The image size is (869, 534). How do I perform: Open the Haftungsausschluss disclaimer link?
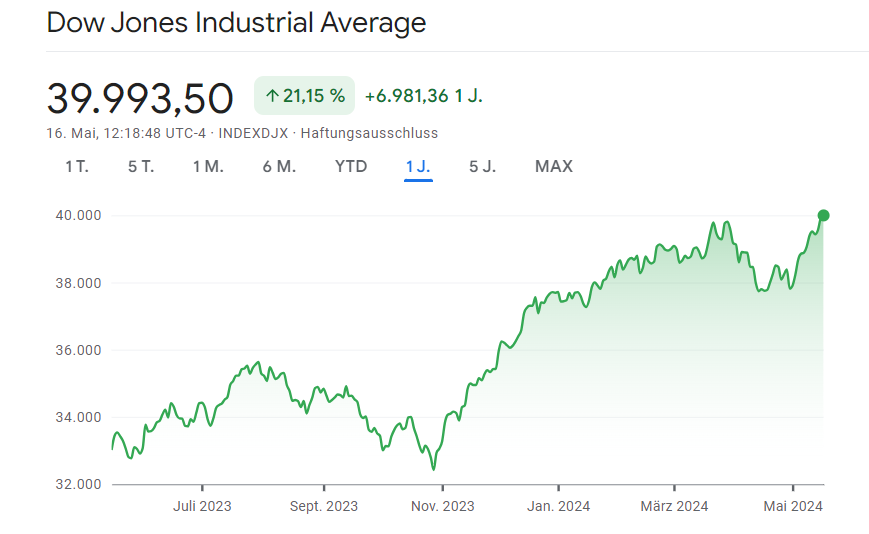tap(369, 133)
